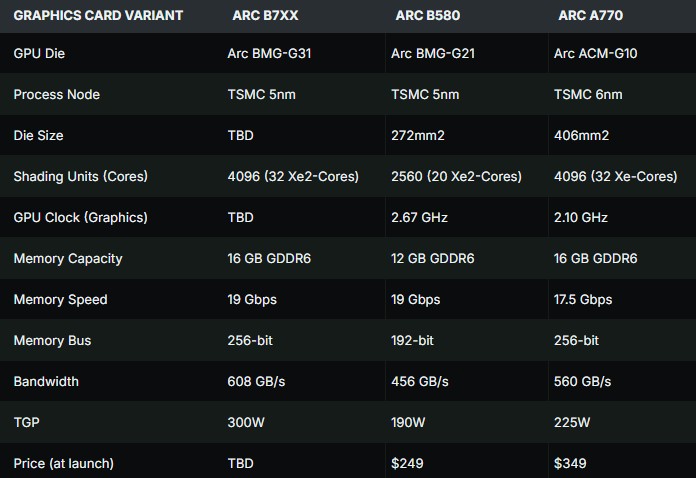The width and height of the screenshot is (696, 478).
Task: Select the 192-bit memory bus cell
Action: click(x=412, y=340)
